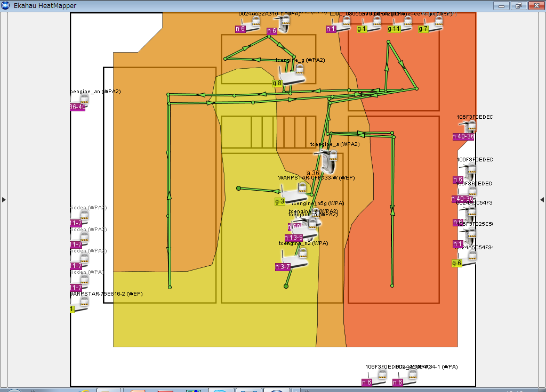The height and width of the screenshot is (392, 546).
Task: Click the g 8 channel badge
Action: (x=277, y=83)
